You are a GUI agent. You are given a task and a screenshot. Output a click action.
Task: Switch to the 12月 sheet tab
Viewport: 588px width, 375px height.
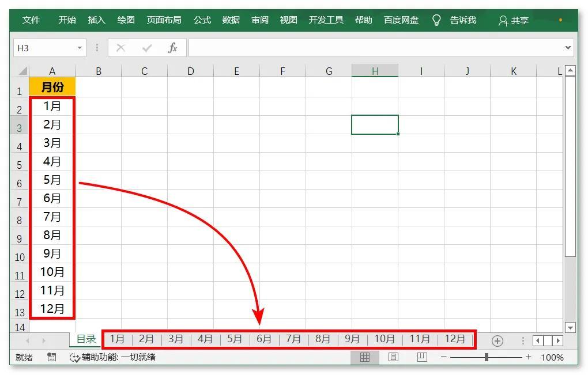tap(454, 339)
